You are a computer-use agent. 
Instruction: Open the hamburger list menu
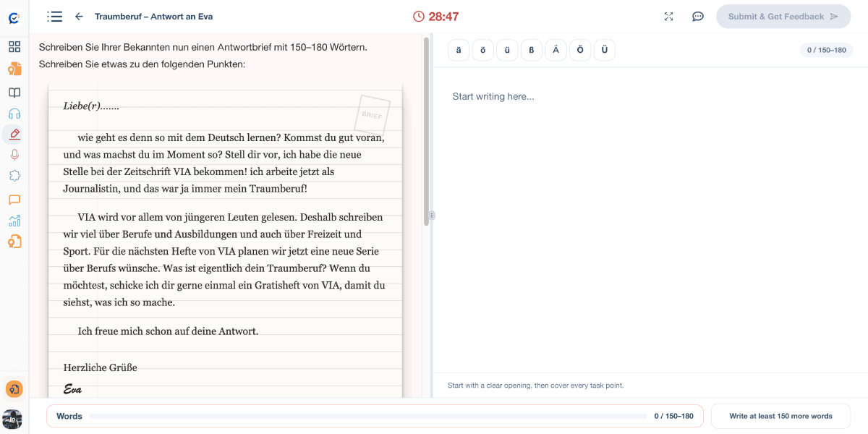(x=54, y=16)
